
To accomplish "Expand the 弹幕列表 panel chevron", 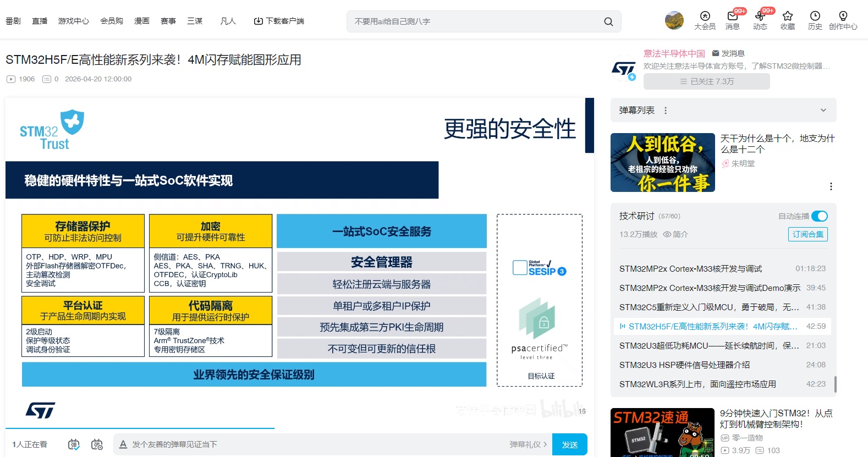I will tap(823, 110).
